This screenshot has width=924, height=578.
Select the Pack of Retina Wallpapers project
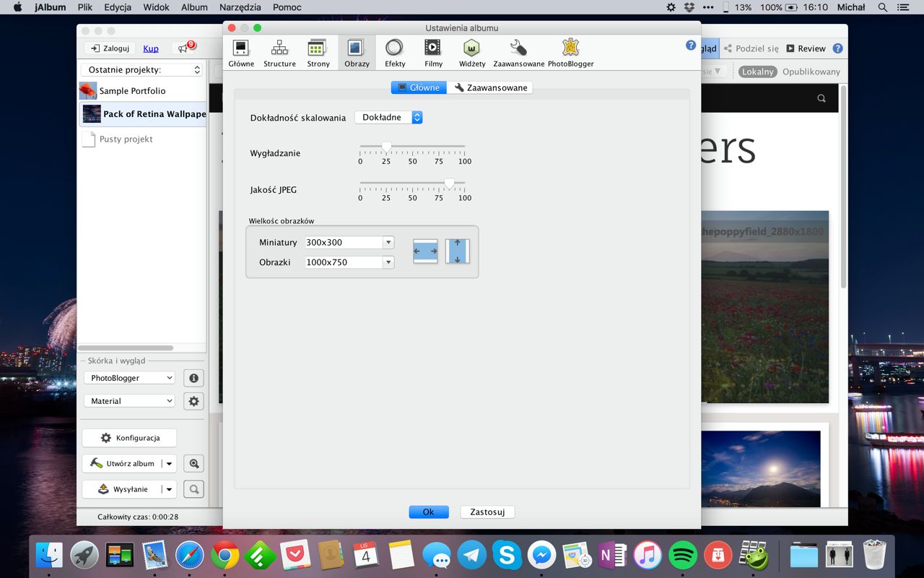pos(143,114)
